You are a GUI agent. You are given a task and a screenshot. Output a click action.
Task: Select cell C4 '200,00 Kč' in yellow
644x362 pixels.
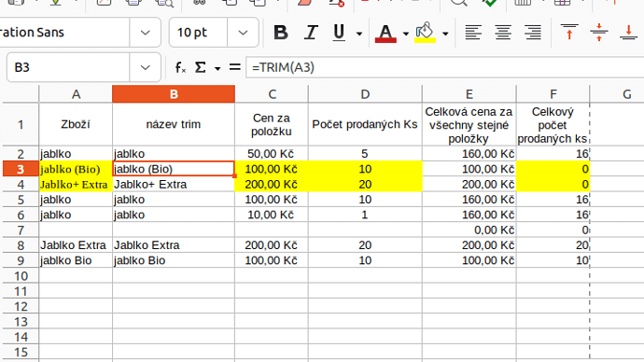coord(272,185)
